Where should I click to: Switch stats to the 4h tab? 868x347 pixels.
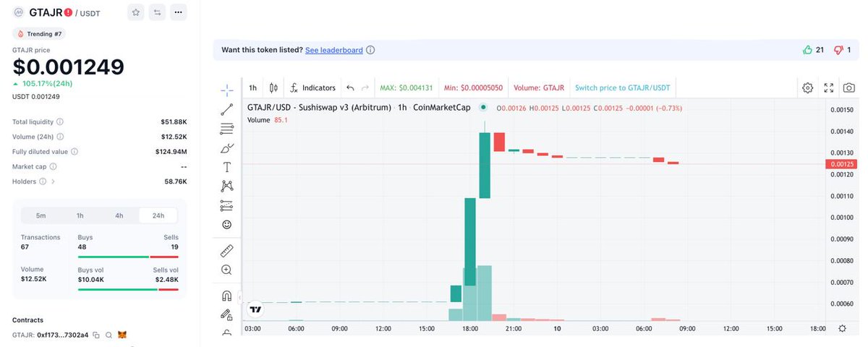(x=119, y=215)
